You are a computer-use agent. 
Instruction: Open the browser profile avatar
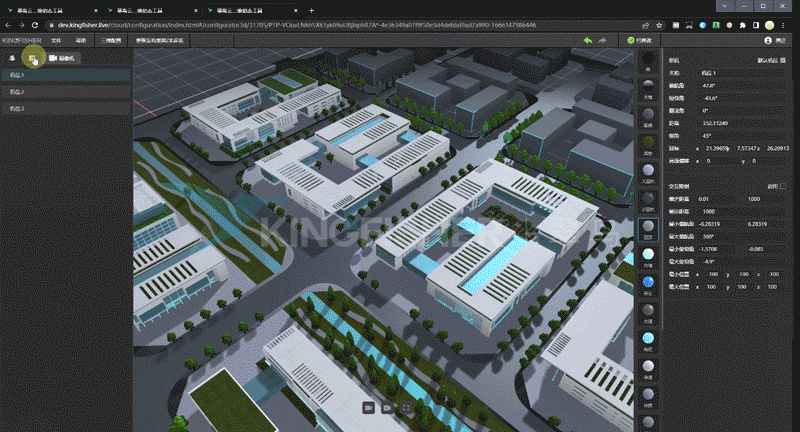coord(769,25)
